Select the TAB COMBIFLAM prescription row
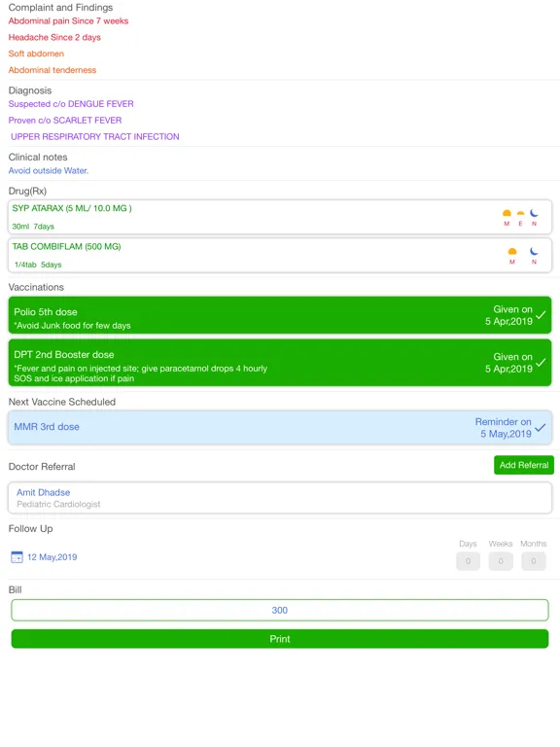Screen dimensions: 560x747 click(x=280, y=256)
